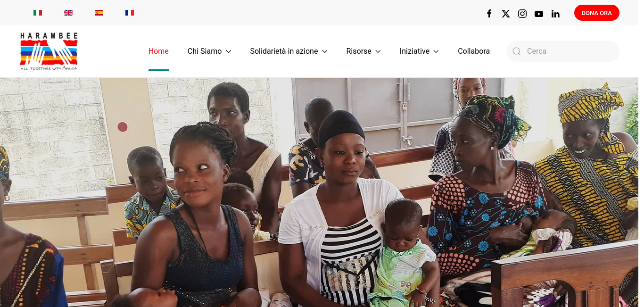Image resolution: width=644 pixels, height=307 pixels.
Task: Expand the Chi Siamo dropdown menu
Action: [209, 51]
